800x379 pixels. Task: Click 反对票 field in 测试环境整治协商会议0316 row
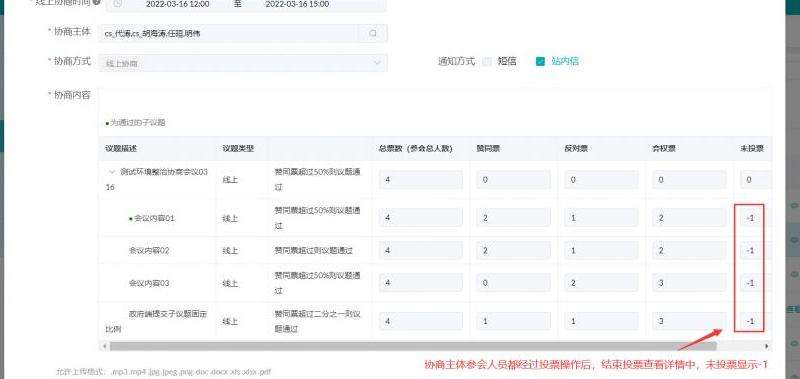601,180
